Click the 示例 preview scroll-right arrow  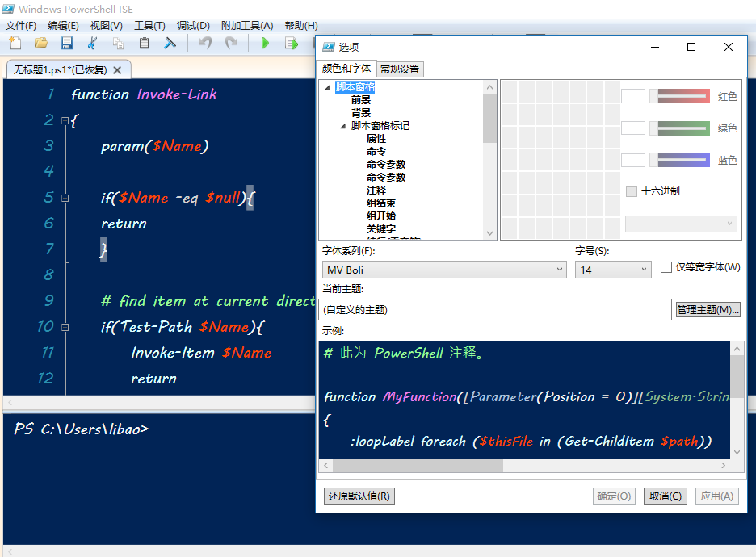tap(723, 466)
